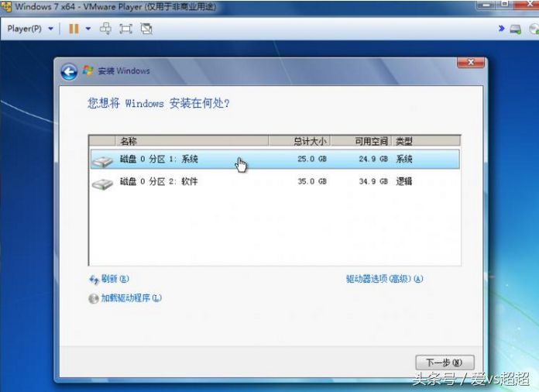Viewport: 539px width, 392px height.
Task: Click the 24.9 GB free space cell
Action: (x=373, y=160)
